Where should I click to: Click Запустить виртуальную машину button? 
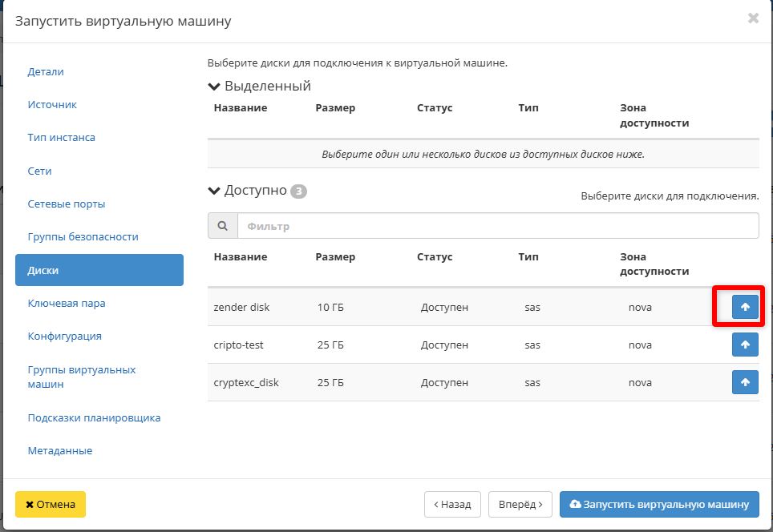point(659,505)
